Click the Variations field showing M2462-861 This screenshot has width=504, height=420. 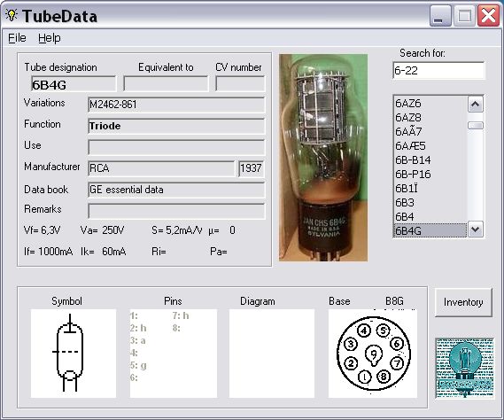click(176, 105)
